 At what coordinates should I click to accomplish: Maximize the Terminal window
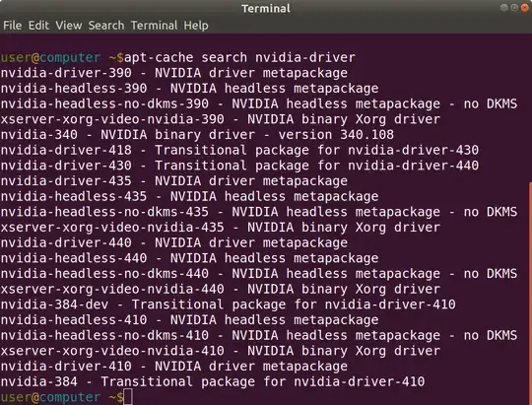point(514,8)
